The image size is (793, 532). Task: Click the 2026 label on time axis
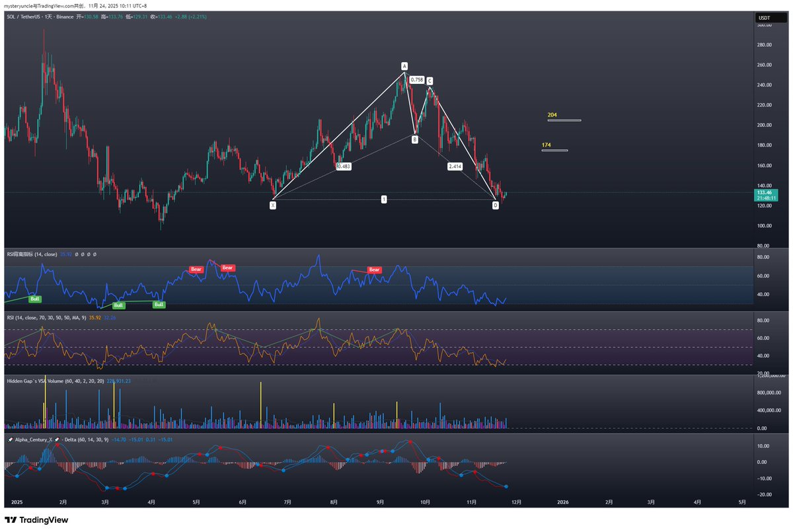[x=563, y=502]
